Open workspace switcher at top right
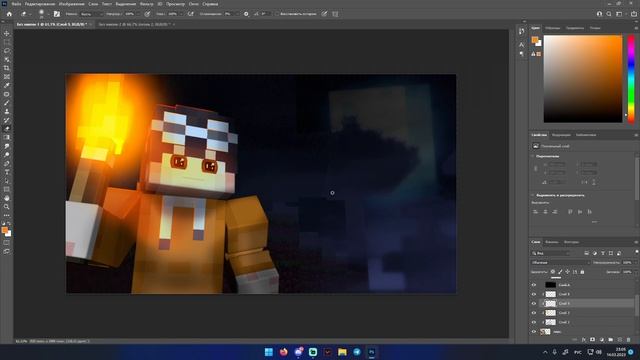Image resolution: width=640 pixels, height=360 pixels. [x=619, y=14]
